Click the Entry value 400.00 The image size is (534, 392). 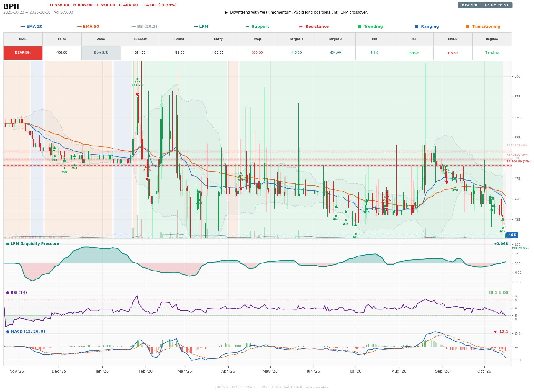(x=218, y=53)
